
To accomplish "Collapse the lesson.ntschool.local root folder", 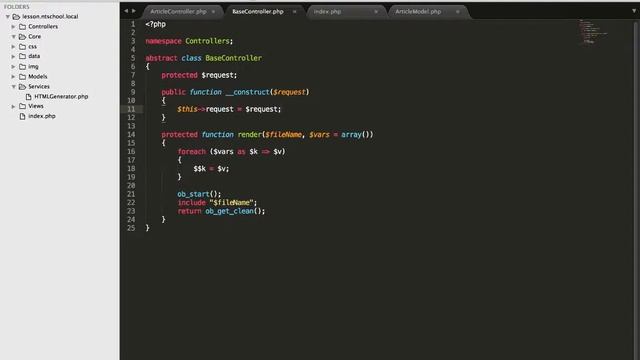I will [8, 17].
